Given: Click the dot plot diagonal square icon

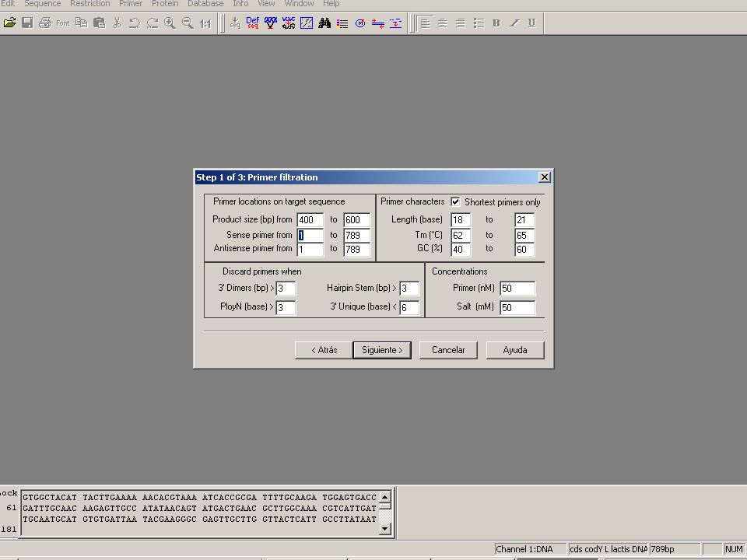Looking at the screenshot, I should pyautogui.click(x=307, y=23).
